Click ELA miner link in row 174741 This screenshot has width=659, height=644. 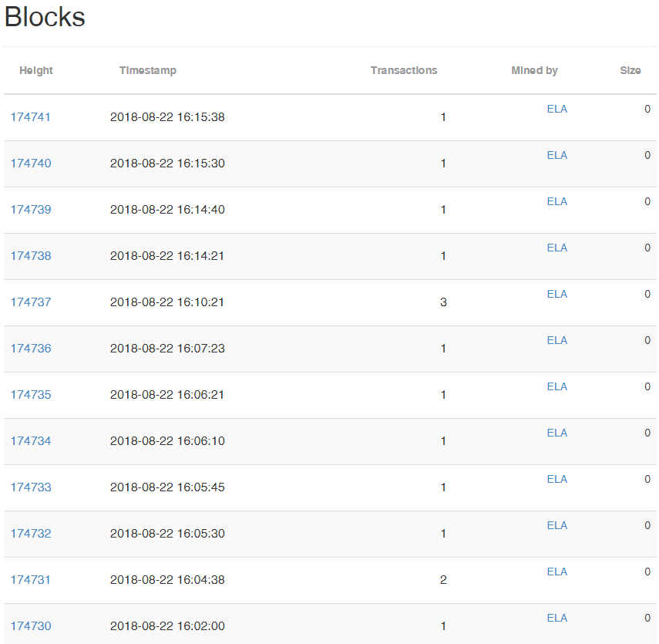click(x=556, y=109)
